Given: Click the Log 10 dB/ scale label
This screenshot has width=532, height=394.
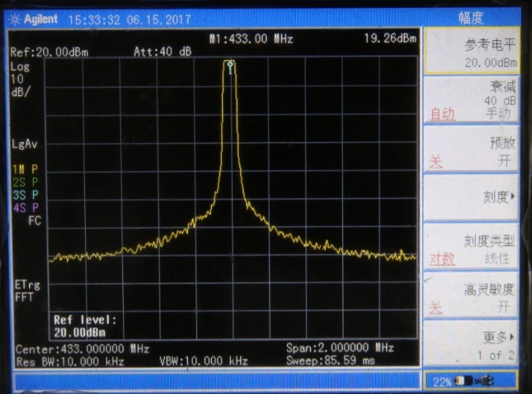Looking at the screenshot, I should 21,79.
